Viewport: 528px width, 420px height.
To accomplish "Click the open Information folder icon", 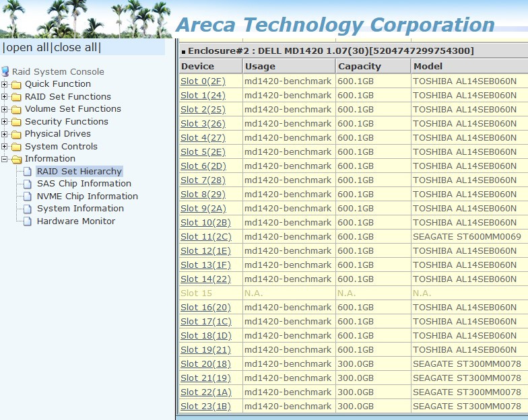I will click(x=16, y=159).
